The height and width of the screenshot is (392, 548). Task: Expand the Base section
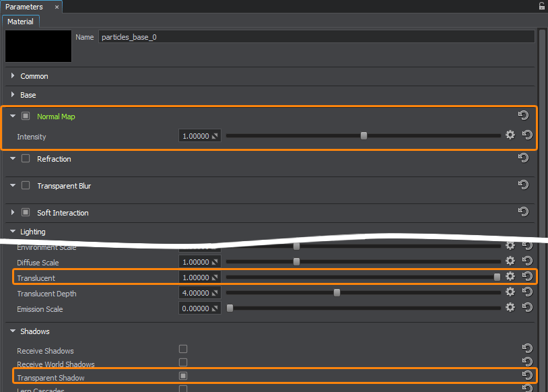pos(13,94)
